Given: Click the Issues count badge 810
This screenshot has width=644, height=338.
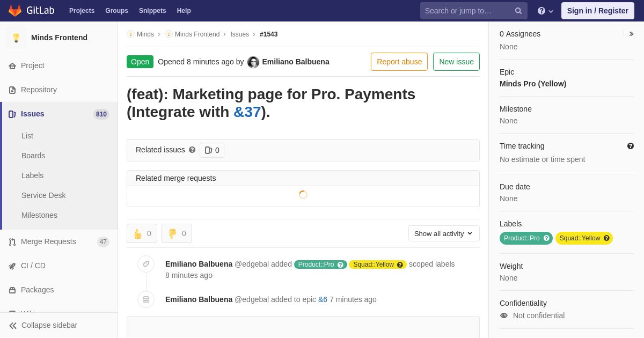Looking at the screenshot, I should click(101, 114).
